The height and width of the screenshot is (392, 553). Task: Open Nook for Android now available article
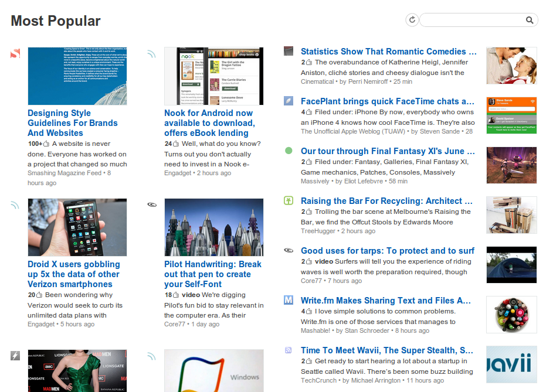(209, 123)
